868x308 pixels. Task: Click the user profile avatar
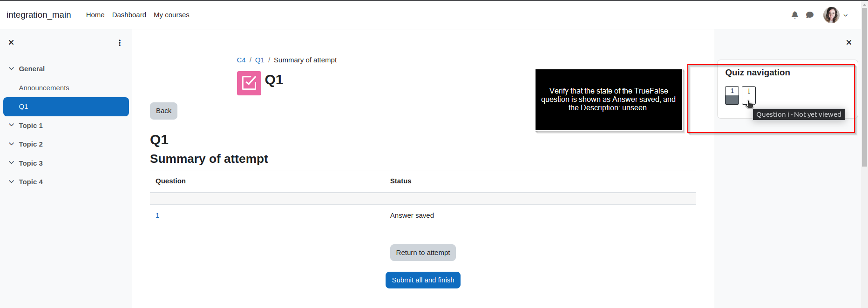(831, 15)
